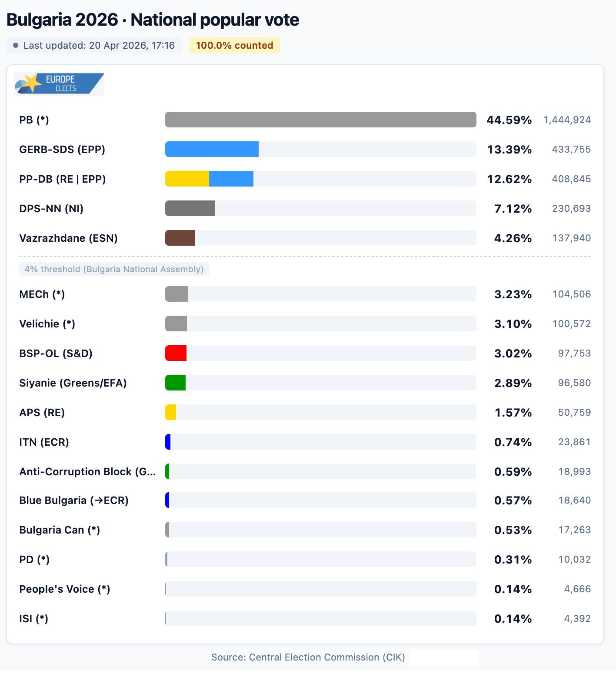The width and height of the screenshot is (616, 674).
Task: Click Velichie's 100,572 vote count
Action: pos(571,324)
